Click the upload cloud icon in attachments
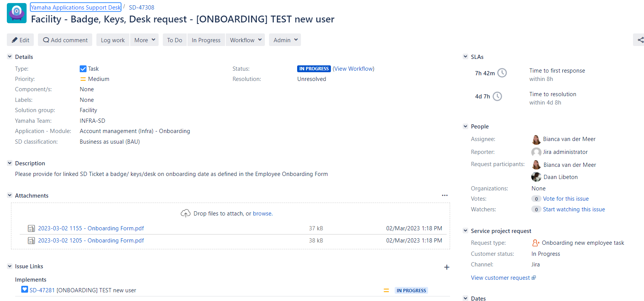 coord(186,213)
